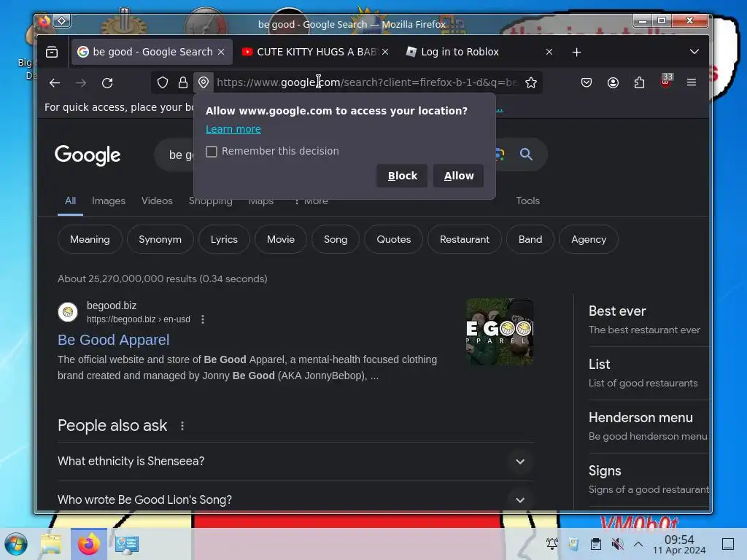Viewport: 747px width, 560px height.
Task: Select the be good Google Search tab
Action: [x=152, y=52]
